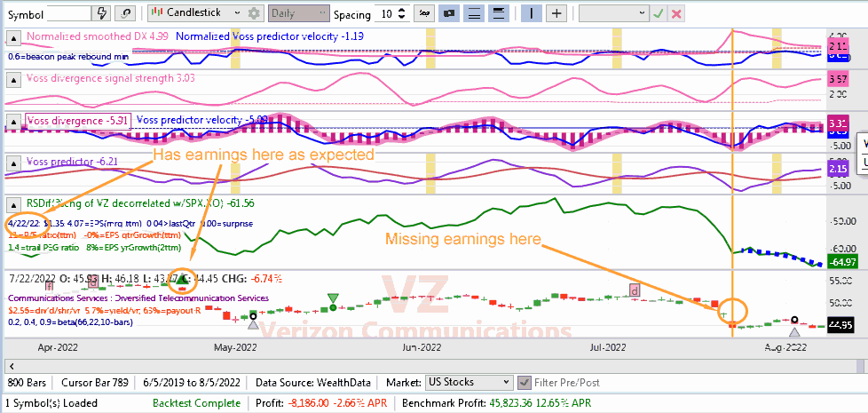Click the purple 2.15 value label
The image size is (868, 413).
tap(840, 168)
